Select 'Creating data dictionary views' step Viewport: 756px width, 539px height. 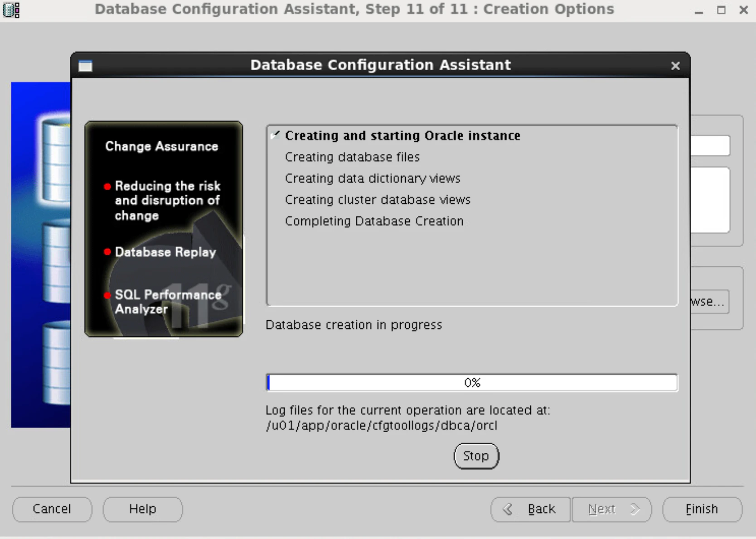click(x=373, y=178)
